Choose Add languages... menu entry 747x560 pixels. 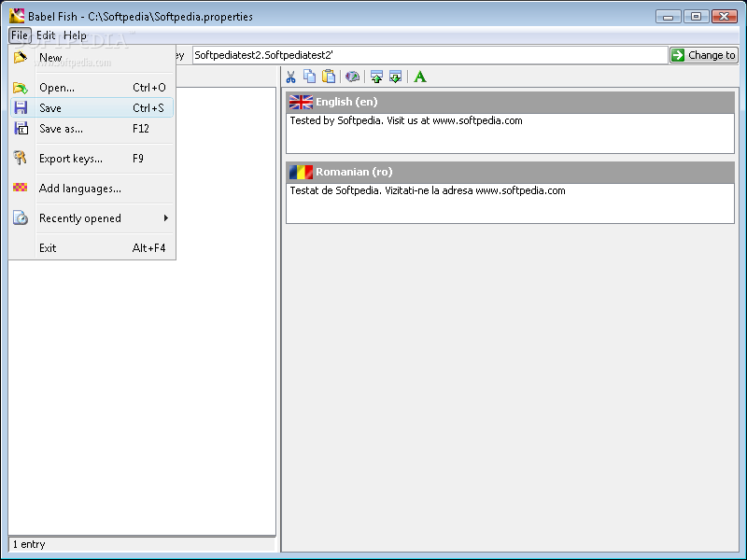tap(92, 189)
